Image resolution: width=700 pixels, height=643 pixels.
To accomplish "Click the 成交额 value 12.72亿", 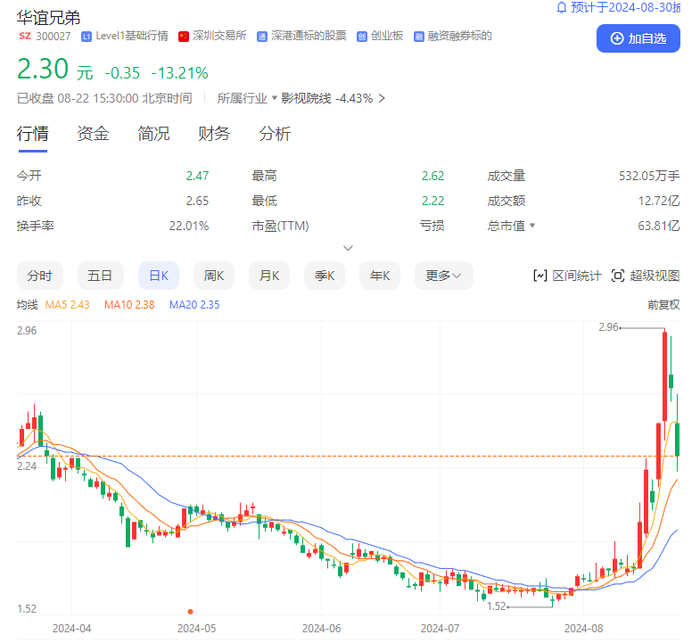I will coord(659,201).
